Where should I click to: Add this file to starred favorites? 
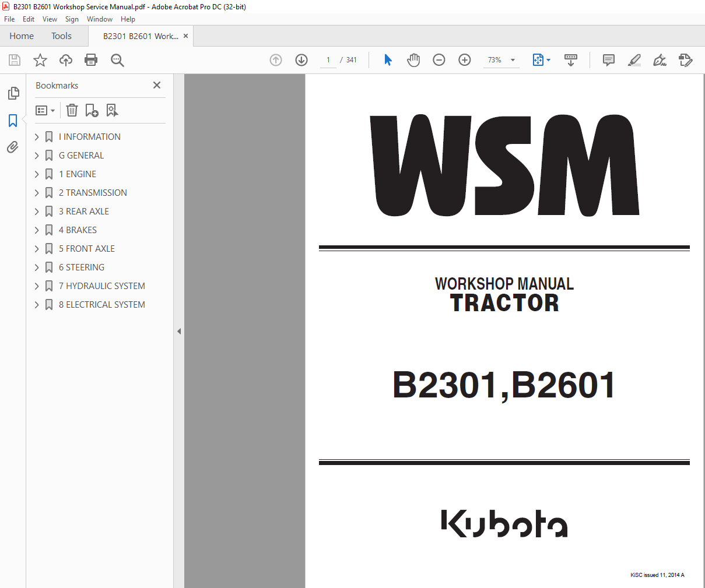40,60
